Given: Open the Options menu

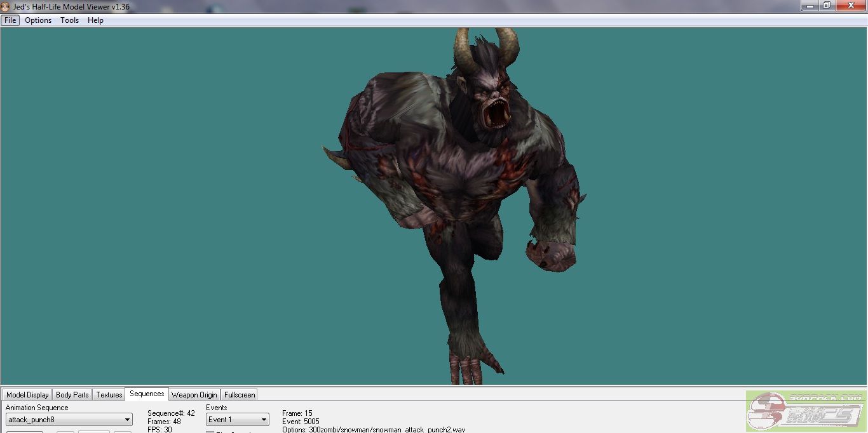Looking at the screenshot, I should click(38, 20).
